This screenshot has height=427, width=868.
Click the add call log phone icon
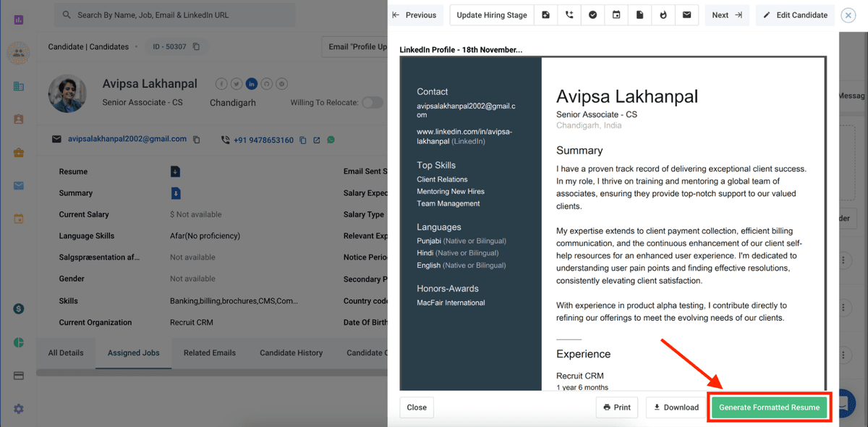click(569, 15)
